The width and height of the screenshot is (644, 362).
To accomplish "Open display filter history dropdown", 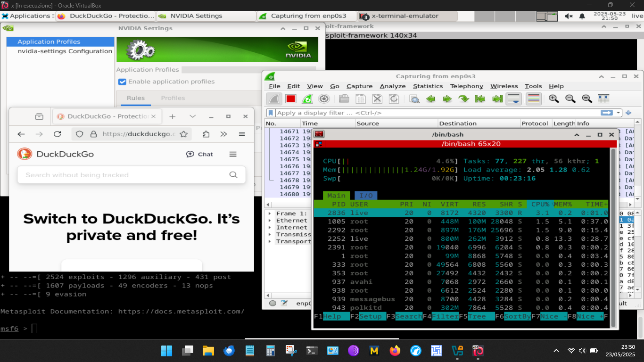I will pyautogui.click(x=618, y=113).
